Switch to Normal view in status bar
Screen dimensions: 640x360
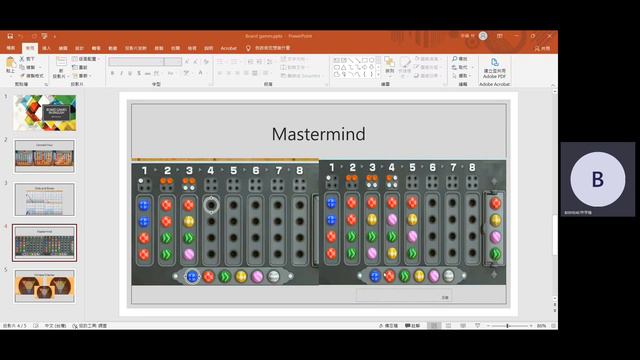[434, 326]
